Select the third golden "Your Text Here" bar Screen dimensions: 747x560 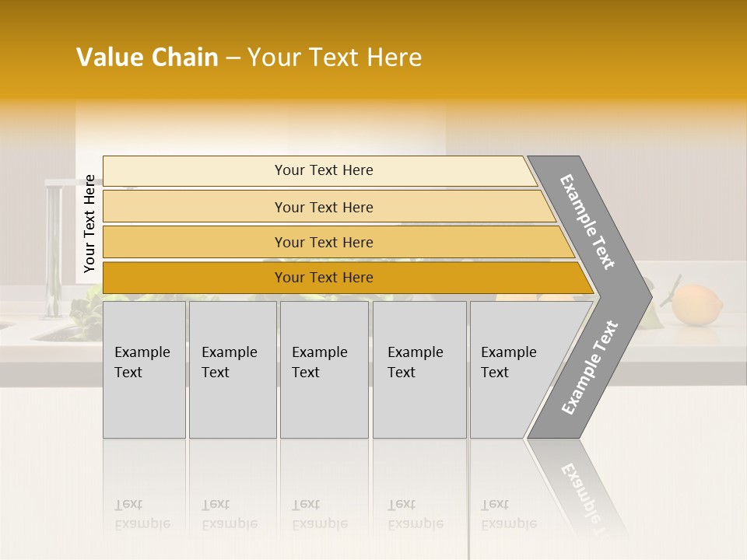pos(324,242)
